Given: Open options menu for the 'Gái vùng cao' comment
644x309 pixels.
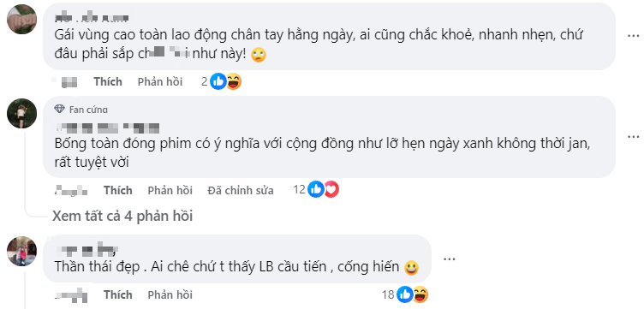Looking at the screenshot, I should point(634,36).
